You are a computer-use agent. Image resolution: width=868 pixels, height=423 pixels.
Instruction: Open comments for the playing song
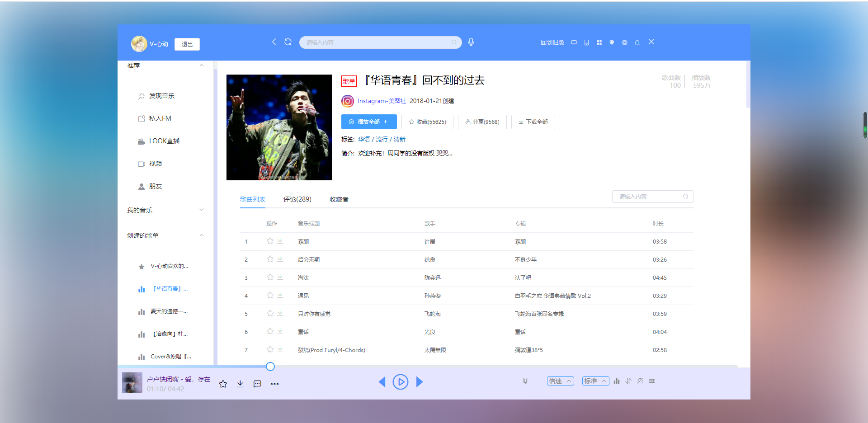(257, 384)
